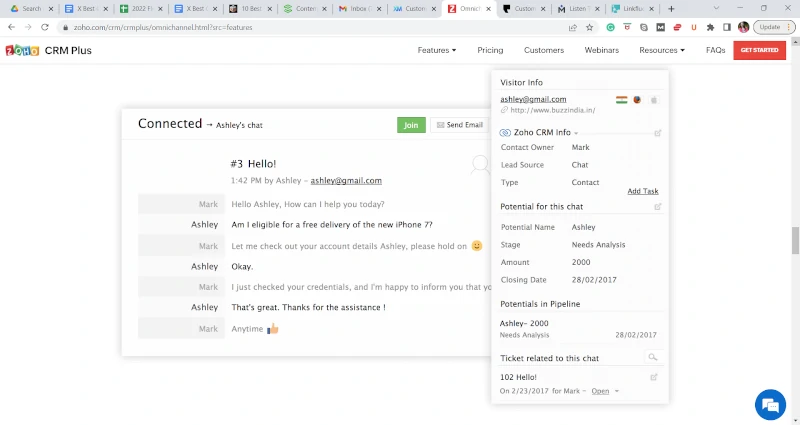Click the Open ticket status link
The height and width of the screenshot is (425, 800).
(x=600, y=391)
